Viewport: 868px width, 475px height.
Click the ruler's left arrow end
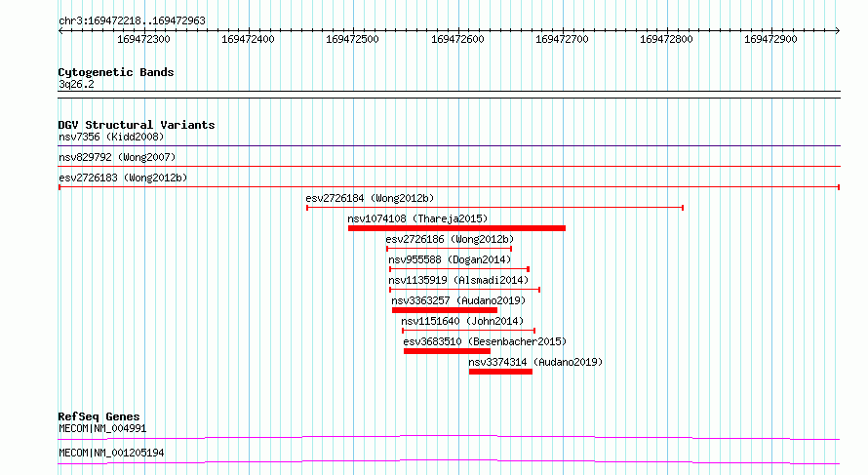point(60,30)
